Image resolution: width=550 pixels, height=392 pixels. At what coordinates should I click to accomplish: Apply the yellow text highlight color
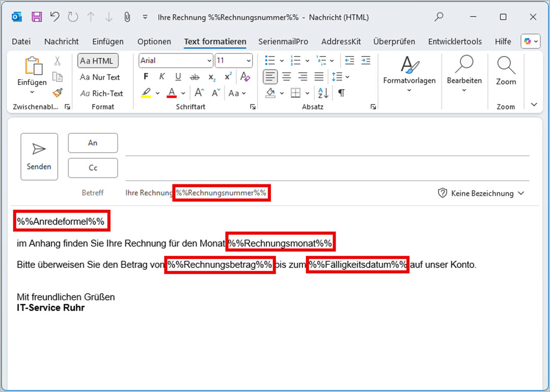tap(147, 93)
